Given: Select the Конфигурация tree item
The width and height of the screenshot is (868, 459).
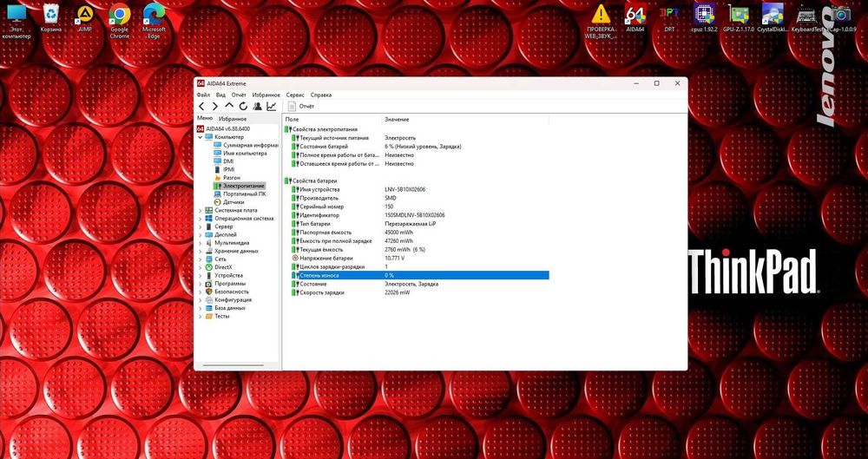Looking at the screenshot, I should tap(228, 299).
